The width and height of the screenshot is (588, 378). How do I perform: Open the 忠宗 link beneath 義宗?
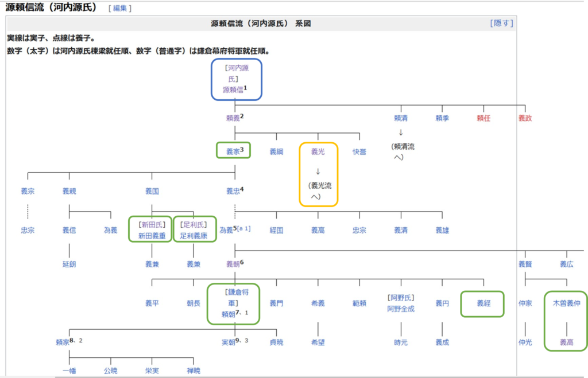[x=28, y=230]
